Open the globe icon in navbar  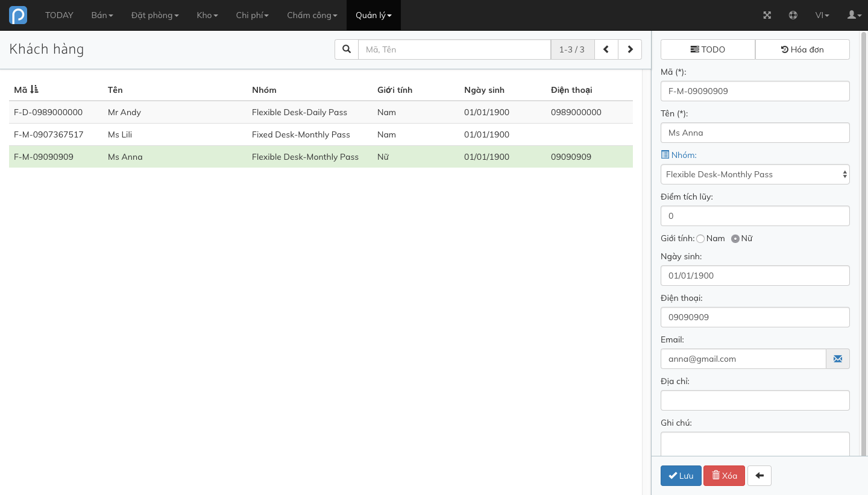coord(793,15)
